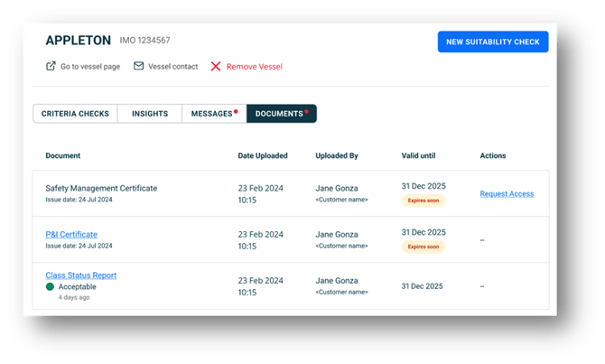
Task: Click the green Acceptable status dot
Action: [x=51, y=286]
